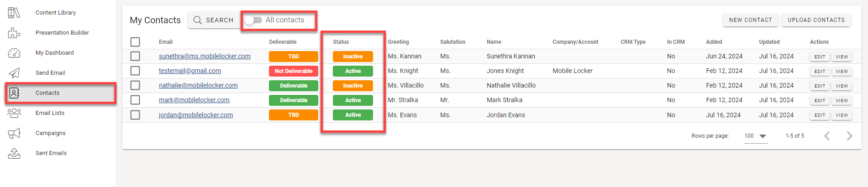This screenshot has height=187, width=868.
Task: Click the Campaigns megaphone icon
Action: coord(14,133)
